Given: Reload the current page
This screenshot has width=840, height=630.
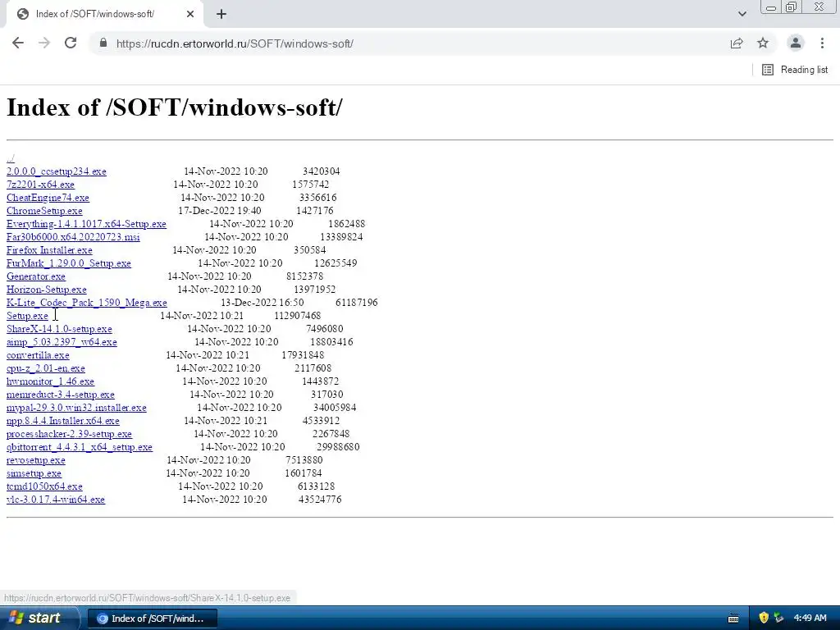Looking at the screenshot, I should click(71, 43).
